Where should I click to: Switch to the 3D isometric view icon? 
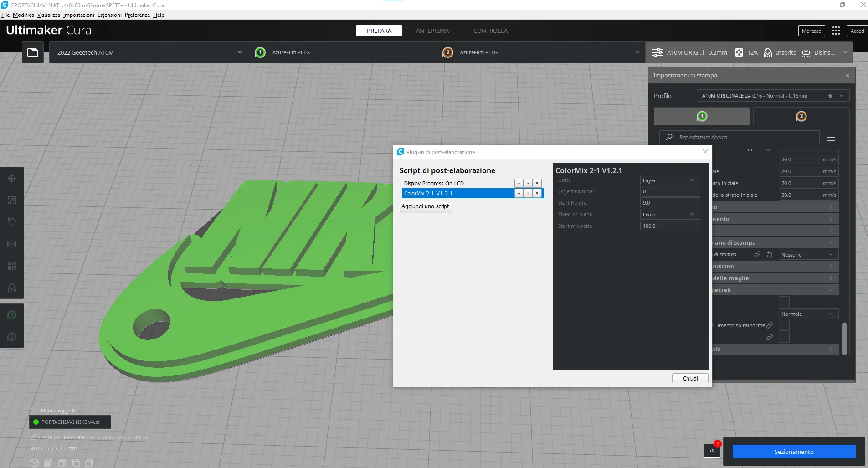[35, 463]
